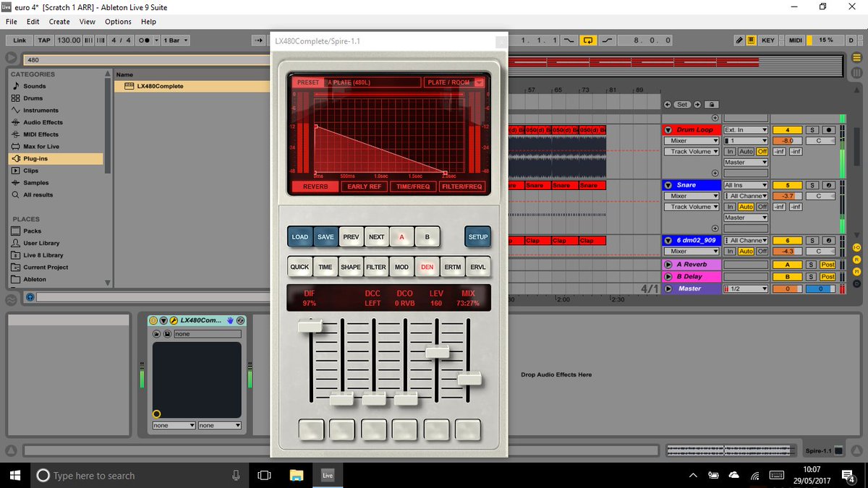Toggle Post button on B Delay
The height and width of the screenshot is (488, 868).
point(827,276)
